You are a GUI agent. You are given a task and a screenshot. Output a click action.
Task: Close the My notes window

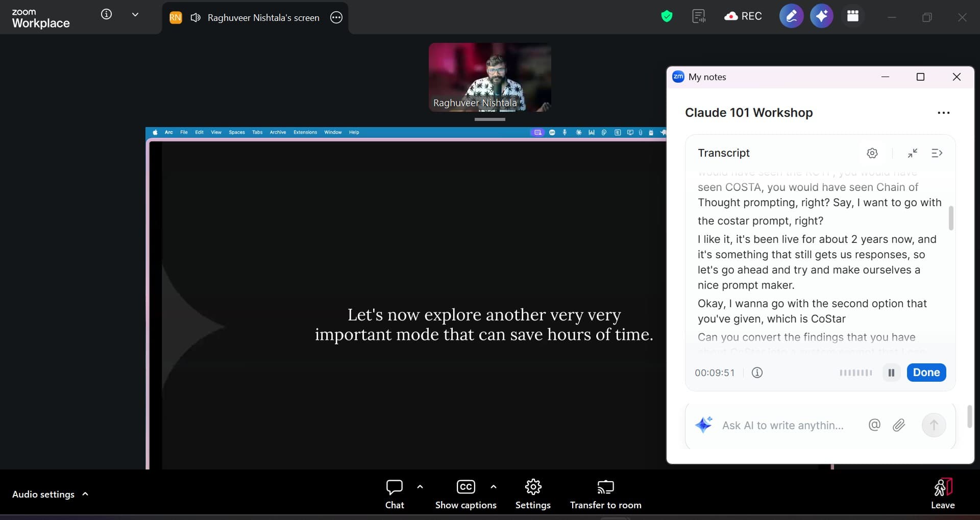pos(957,77)
